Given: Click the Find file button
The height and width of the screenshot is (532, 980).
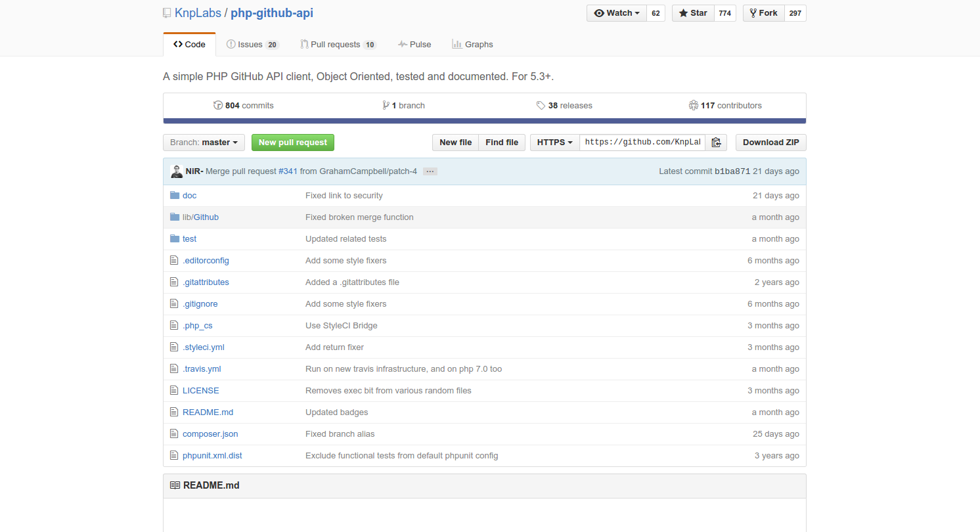Looking at the screenshot, I should (x=502, y=143).
